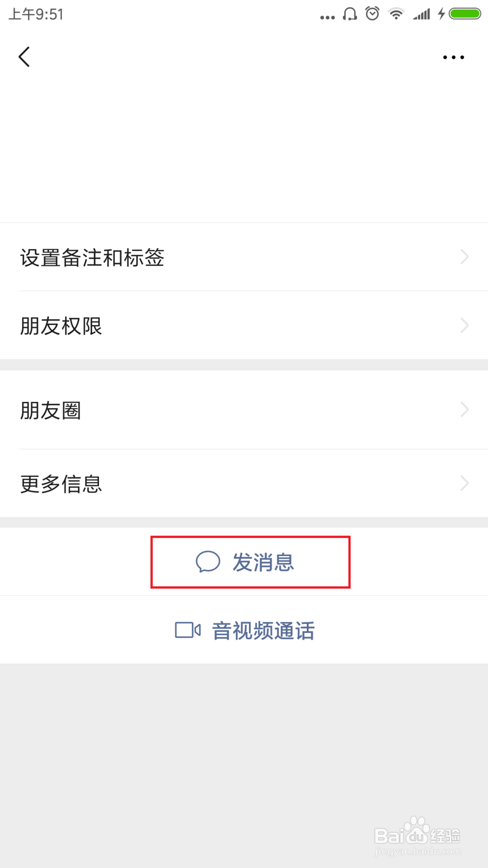Open the three-dot more options menu
488x868 pixels.
pos(453,58)
